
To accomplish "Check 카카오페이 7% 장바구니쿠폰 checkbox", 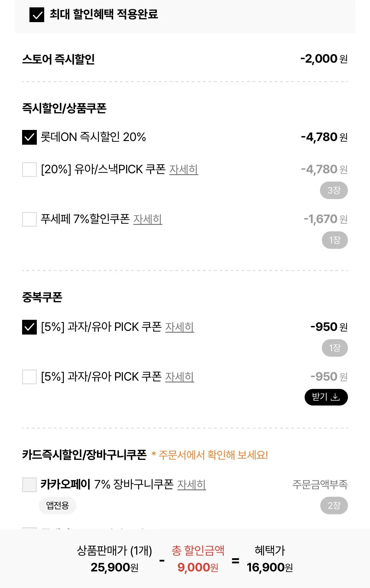I will pyautogui.click(x=29, y=485).
